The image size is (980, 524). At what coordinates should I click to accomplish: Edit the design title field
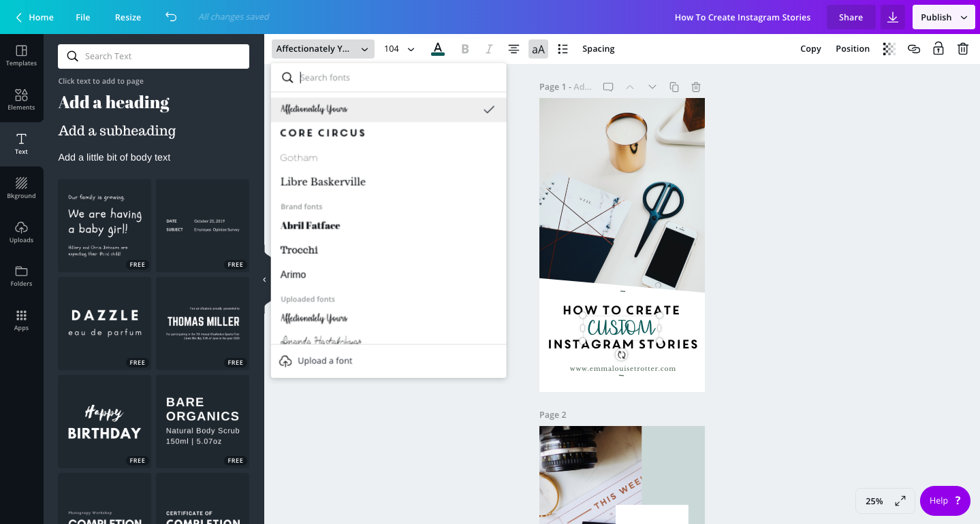[742, 17]
